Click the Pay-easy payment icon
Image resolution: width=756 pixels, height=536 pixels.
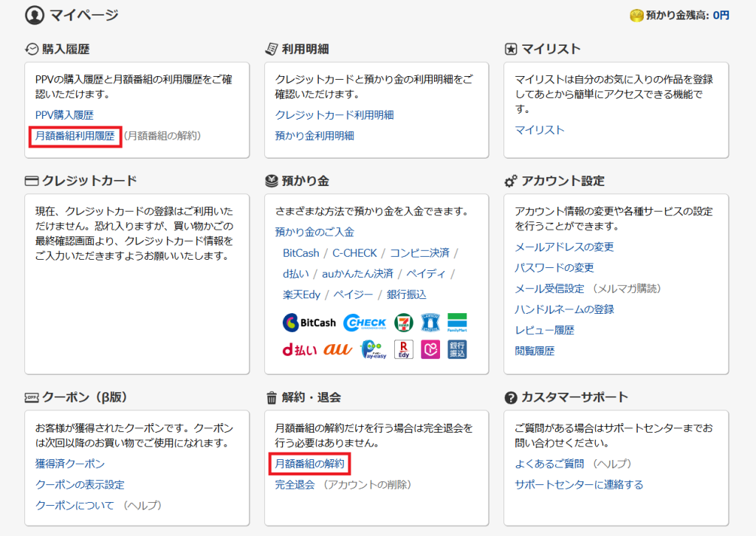point(373,351)
